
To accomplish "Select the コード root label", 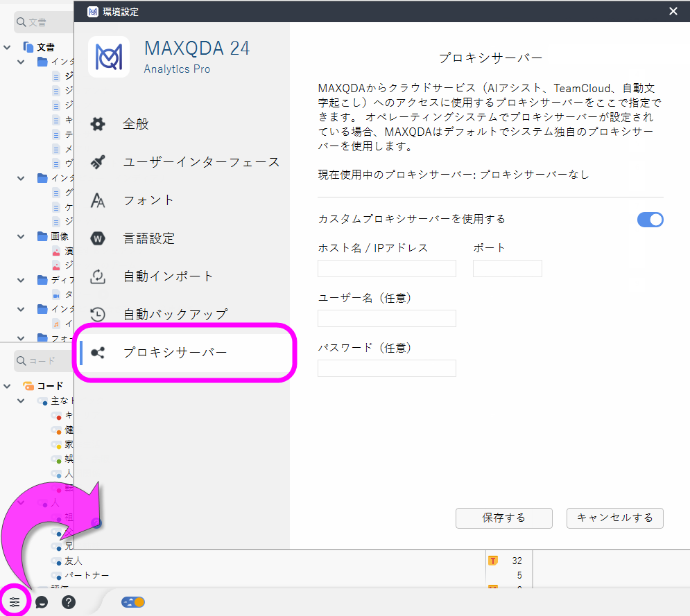I will tap(50, 385).
